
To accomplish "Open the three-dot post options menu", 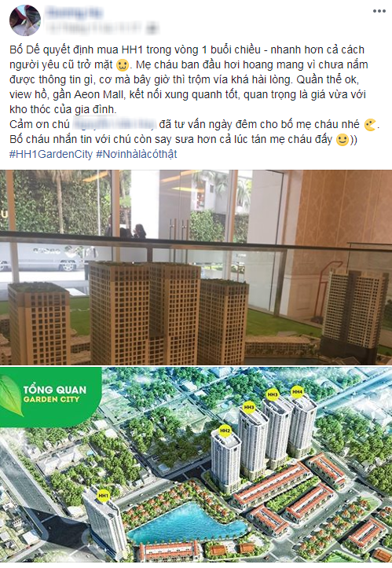I will pos(379,11).
